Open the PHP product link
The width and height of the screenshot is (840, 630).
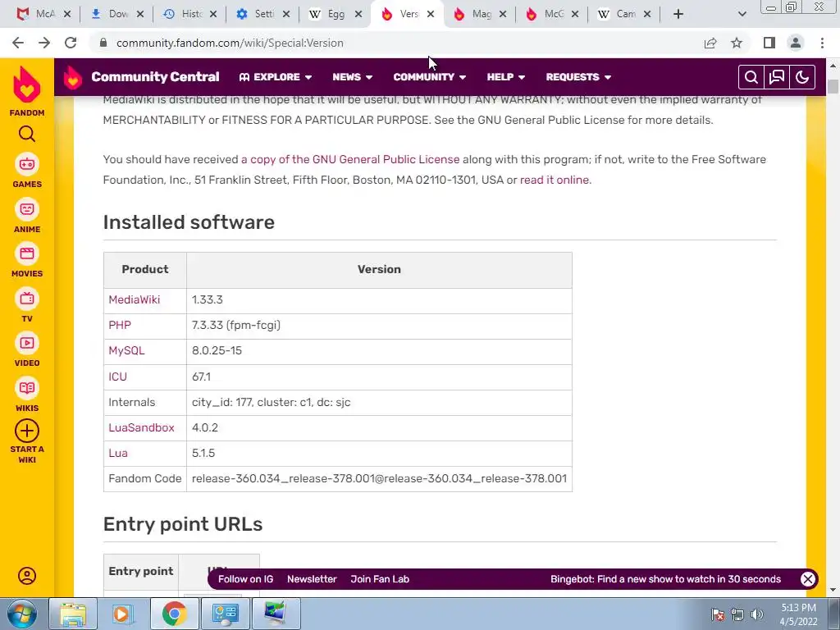point(120,325)
